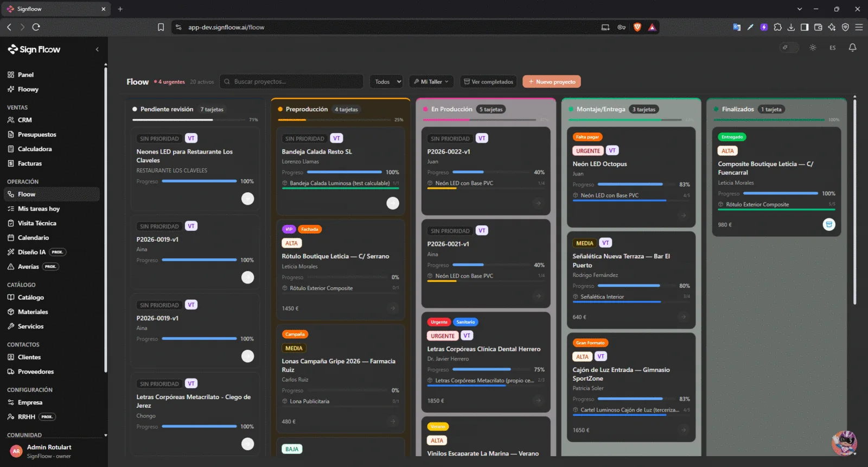Click the Buscar proyectos search field

(291, 81)
